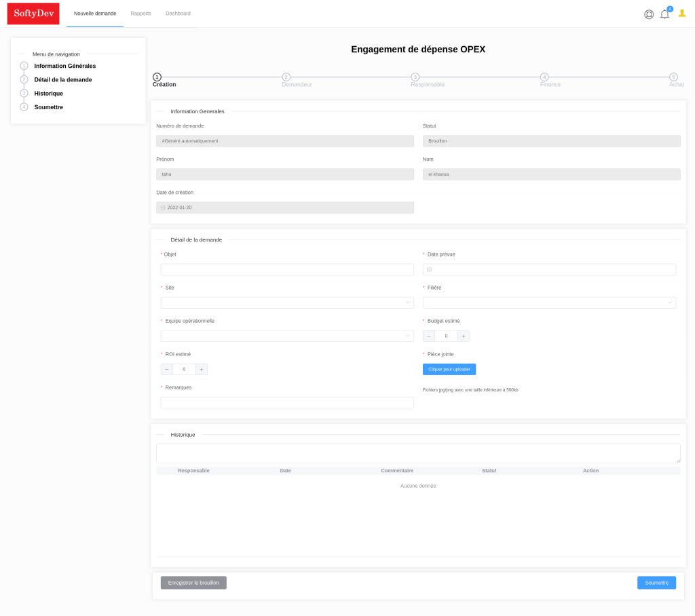Open the Filière dropdown
The image size is (695, 616).
[549, 303]
